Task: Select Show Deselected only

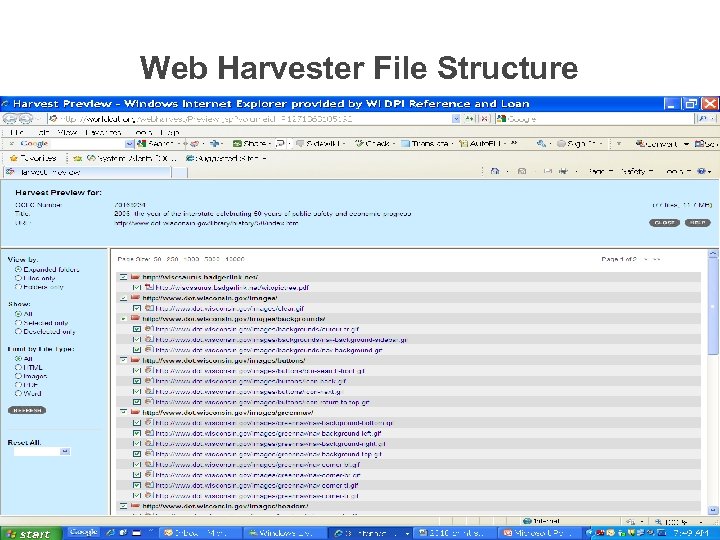Action: pyautogui.click(x=18, y=332)
